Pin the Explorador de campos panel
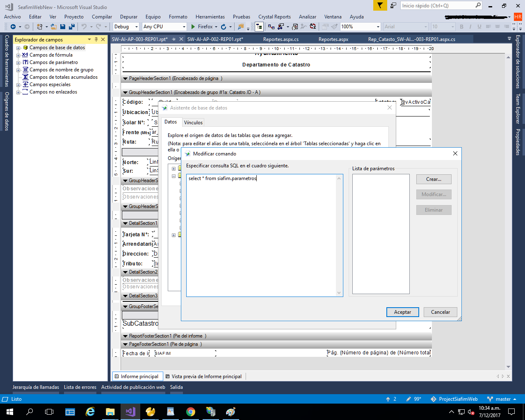Image resolution: width=525 pixels, height=420 pixels. pyautogui.click(x=96, y=39)
